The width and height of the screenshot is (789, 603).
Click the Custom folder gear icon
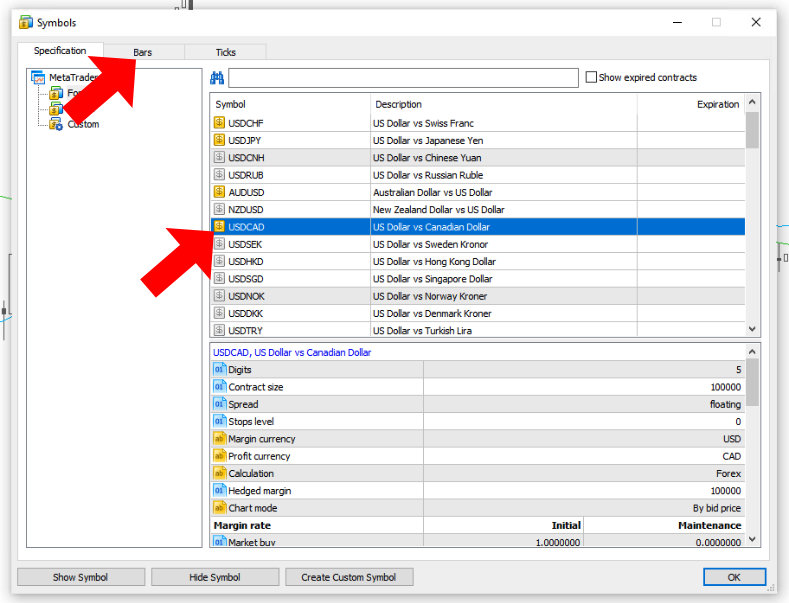(x=56, y=124)
